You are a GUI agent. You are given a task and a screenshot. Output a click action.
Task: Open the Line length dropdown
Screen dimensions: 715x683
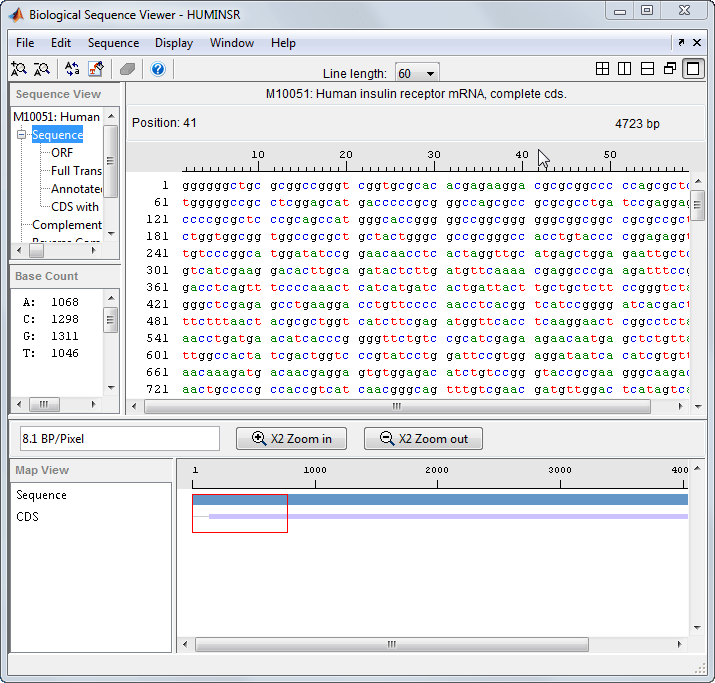(417, 73)
